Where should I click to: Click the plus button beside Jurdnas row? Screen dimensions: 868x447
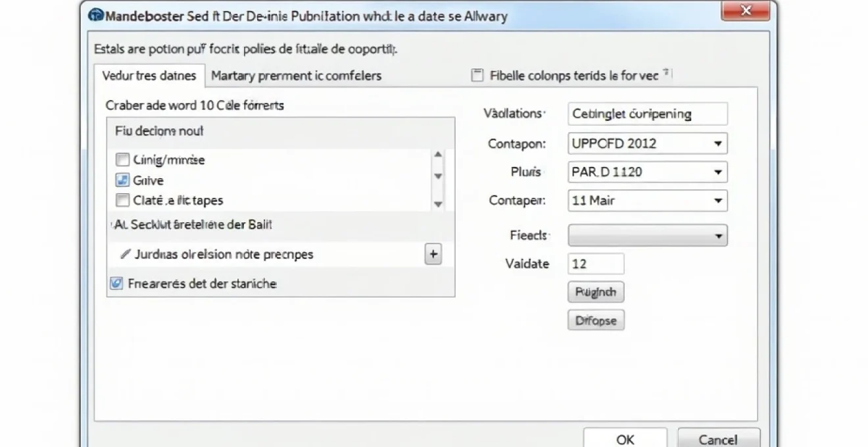pyautogui.click(x=433, y=254)
